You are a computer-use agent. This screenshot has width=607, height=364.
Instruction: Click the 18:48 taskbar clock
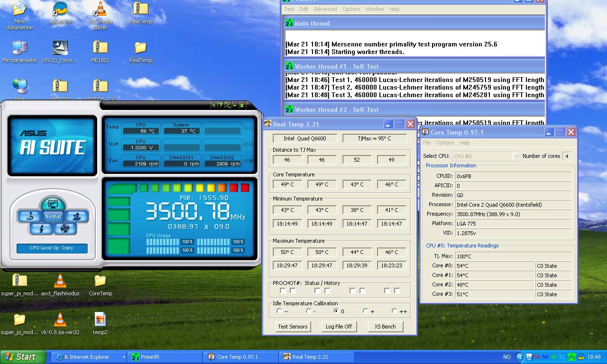pyautogui.click(x=594, y=357)
